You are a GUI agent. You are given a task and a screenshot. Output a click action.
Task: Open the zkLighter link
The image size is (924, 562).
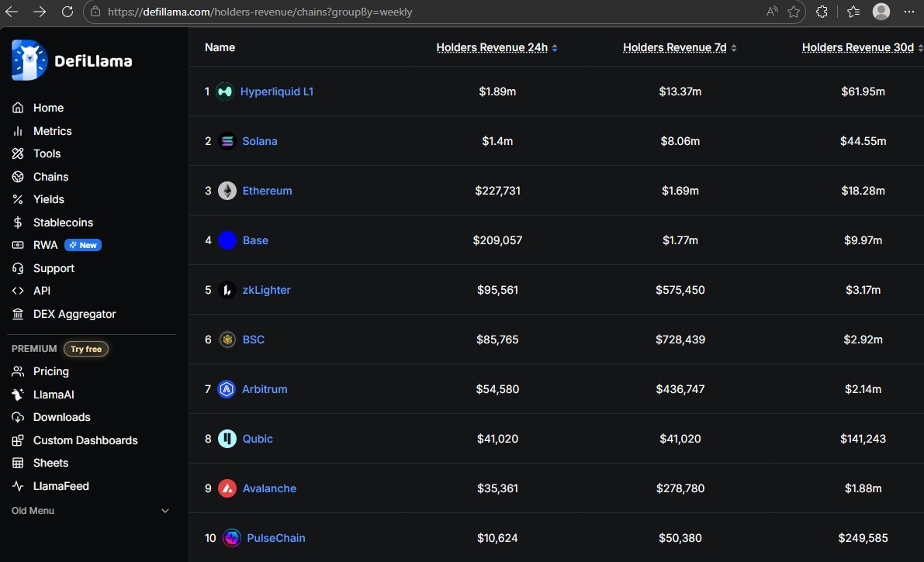click(x=266, y=290)
